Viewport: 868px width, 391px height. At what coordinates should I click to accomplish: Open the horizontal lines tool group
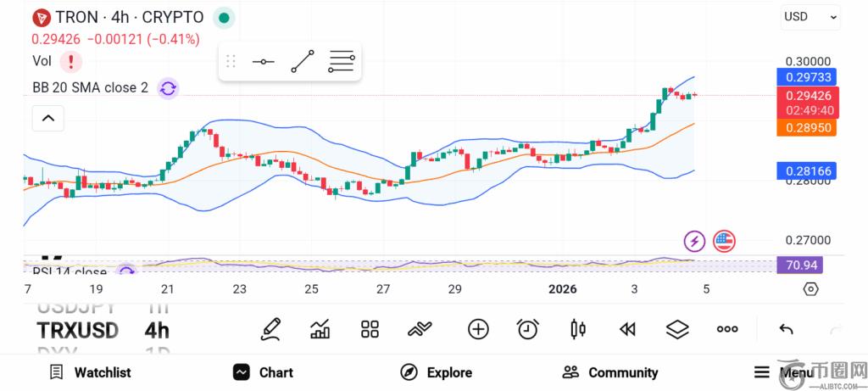pos(341,61)
